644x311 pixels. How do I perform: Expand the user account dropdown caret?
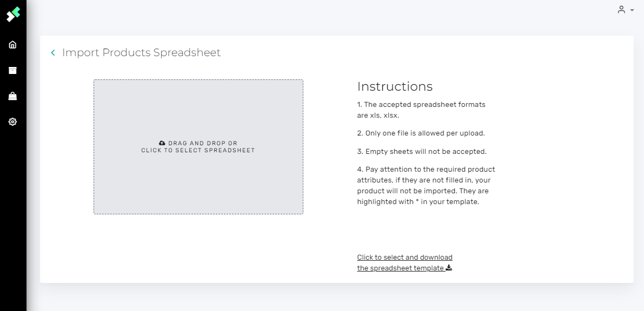632,10
